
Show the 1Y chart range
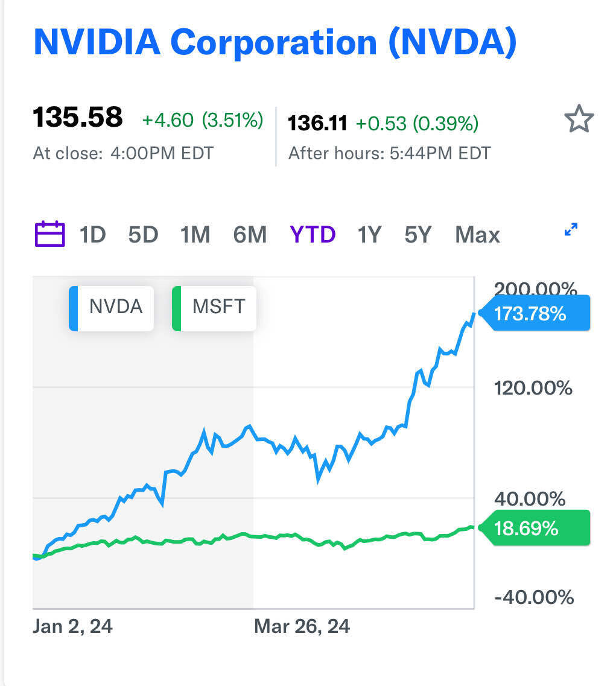[x=369, y=234]
